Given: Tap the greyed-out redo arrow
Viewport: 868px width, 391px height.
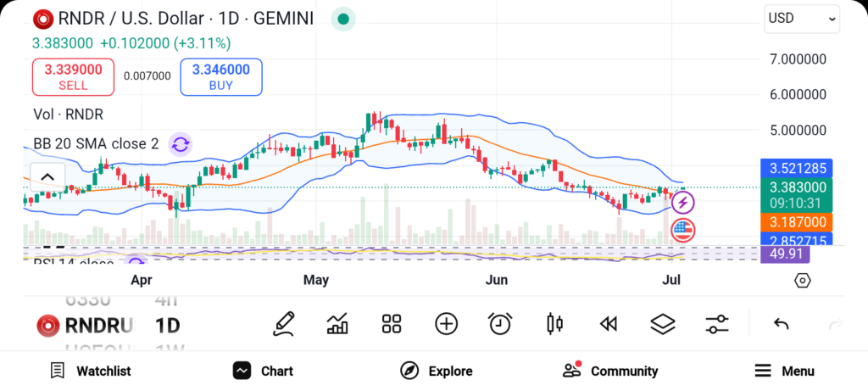Looking at the screenshot, I should 835,324.
